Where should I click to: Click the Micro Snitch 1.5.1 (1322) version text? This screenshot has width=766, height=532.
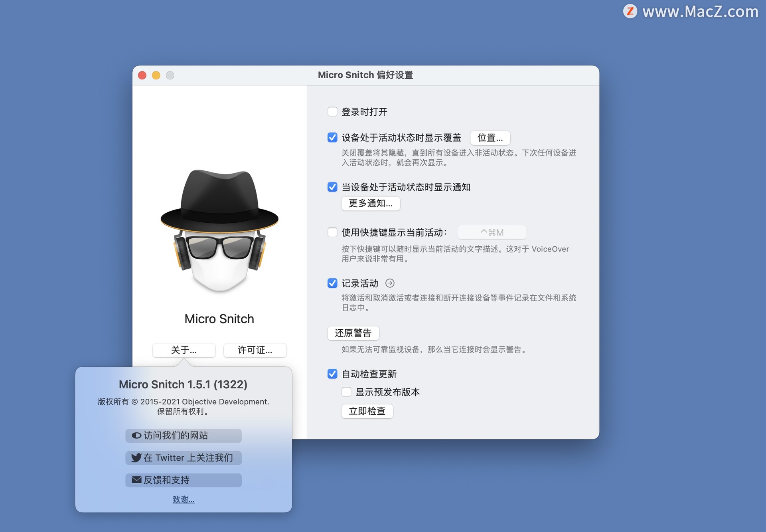click(x=183, y=384)
